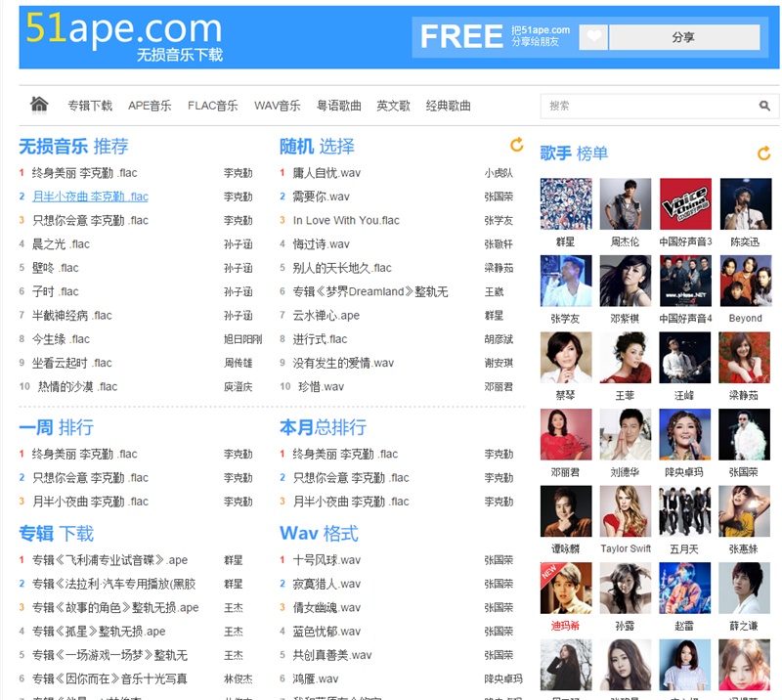Open the Beyond band thumbnail

click(x=745, y=281)
